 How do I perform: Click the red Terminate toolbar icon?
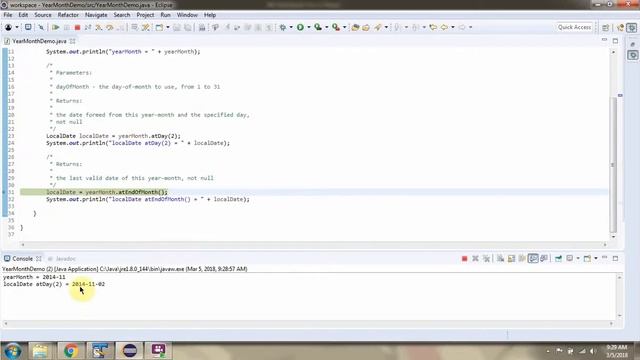pos(77,27)
